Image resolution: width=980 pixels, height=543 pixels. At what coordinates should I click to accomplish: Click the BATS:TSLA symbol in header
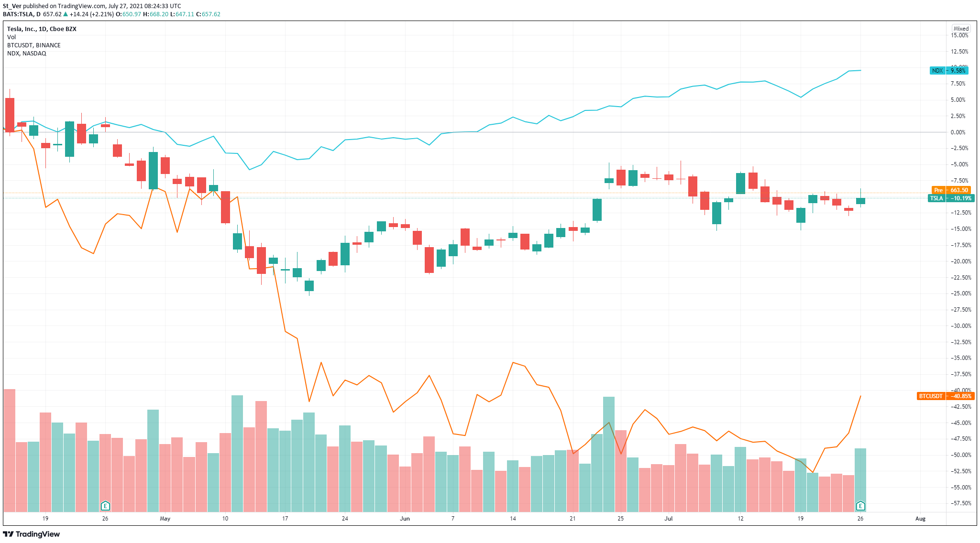[x=18, y=14]
